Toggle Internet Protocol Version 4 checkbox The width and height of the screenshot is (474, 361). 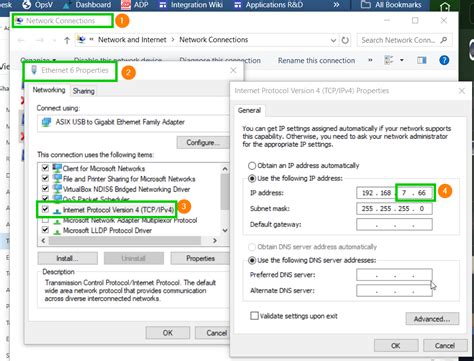point(45,209)
